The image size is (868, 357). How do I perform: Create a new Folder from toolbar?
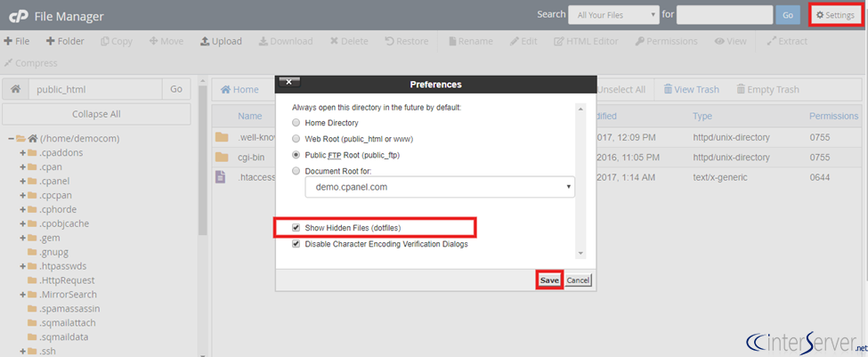coord(65,41)
